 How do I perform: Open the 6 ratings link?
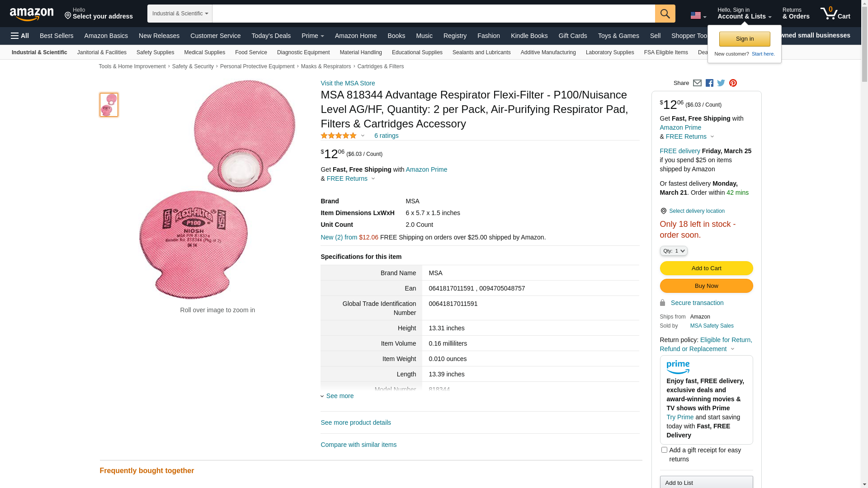tap(386, 136)
